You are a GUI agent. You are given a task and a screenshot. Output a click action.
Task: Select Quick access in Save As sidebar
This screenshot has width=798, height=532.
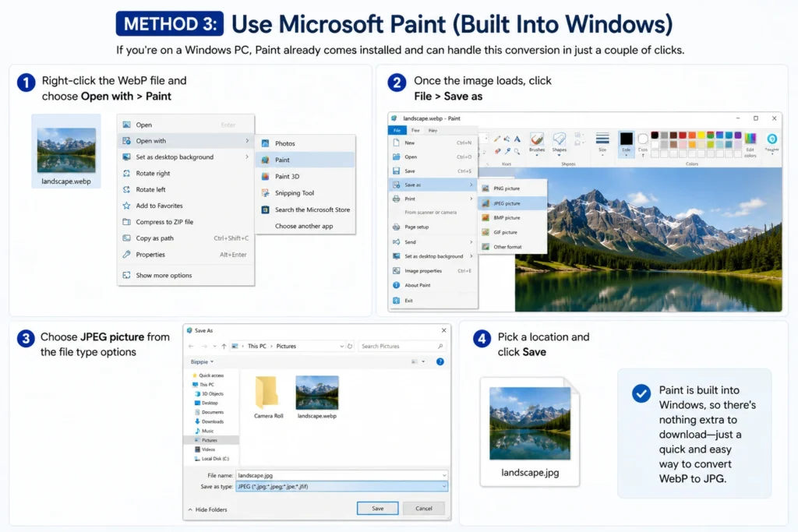click(208, 375)
